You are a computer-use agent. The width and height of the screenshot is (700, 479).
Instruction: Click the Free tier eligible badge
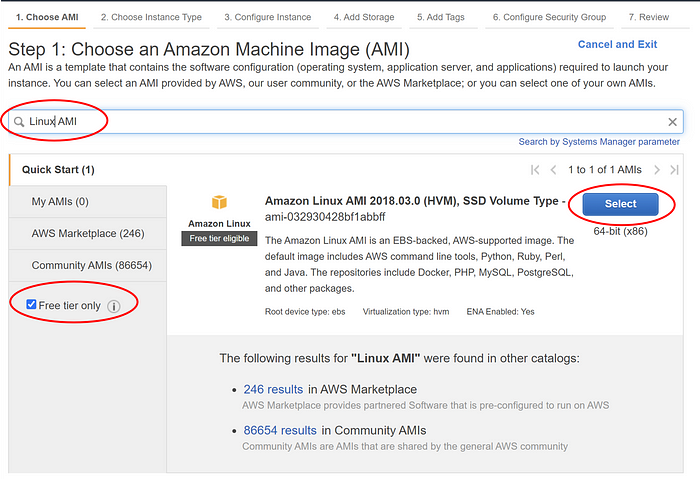tap(219, 238)
